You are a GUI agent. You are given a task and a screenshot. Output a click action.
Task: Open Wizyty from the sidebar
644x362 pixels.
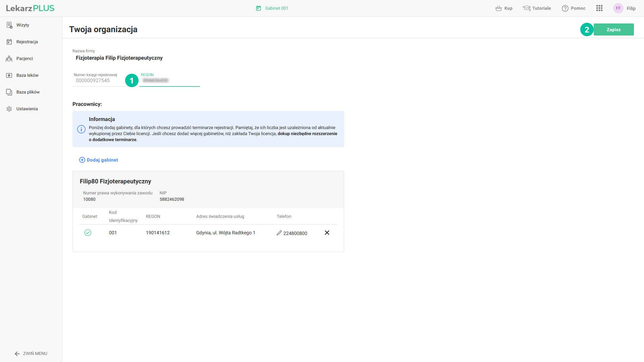(x=22, y=25)
